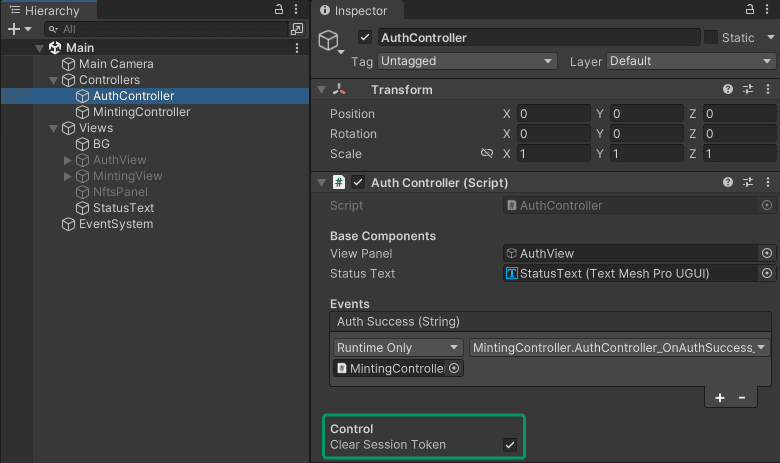Open the Tag dropdown showing Untagged
Screen dimensions: 780x463
click(x=466, y=61)
